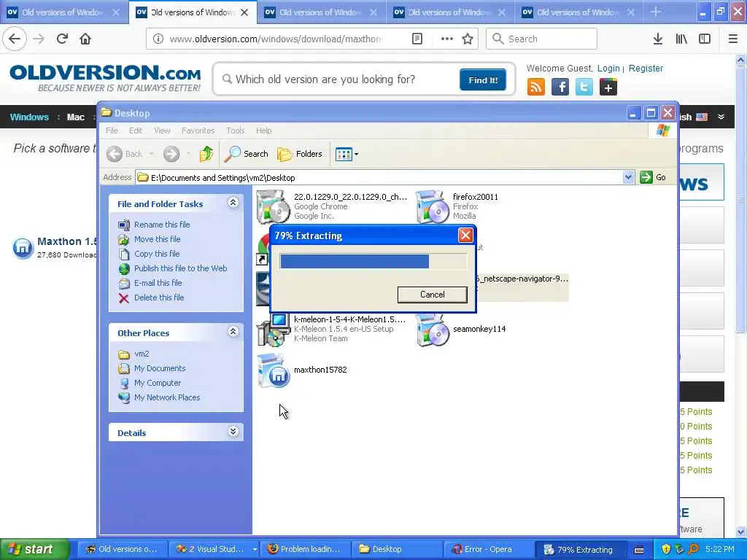Expand the Details panel

[233, 432]
